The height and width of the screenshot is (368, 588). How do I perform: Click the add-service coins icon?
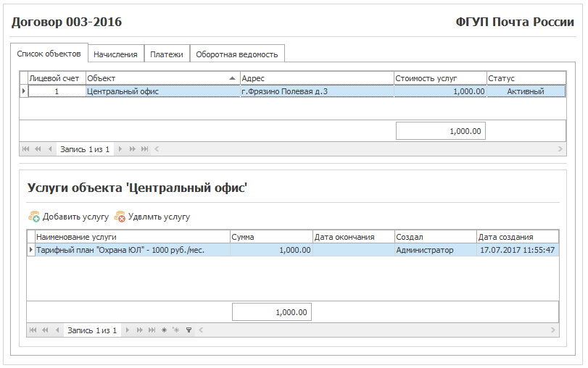tap(34, 217)
